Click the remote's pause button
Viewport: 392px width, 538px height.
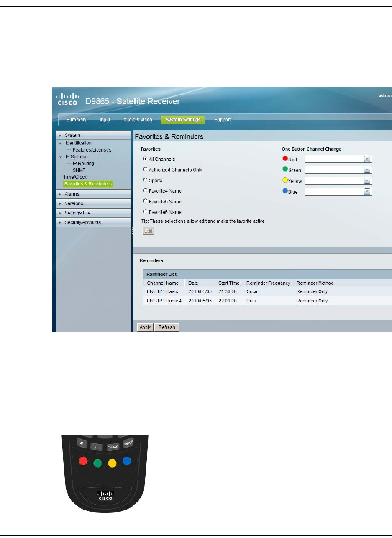click(96, 447)
